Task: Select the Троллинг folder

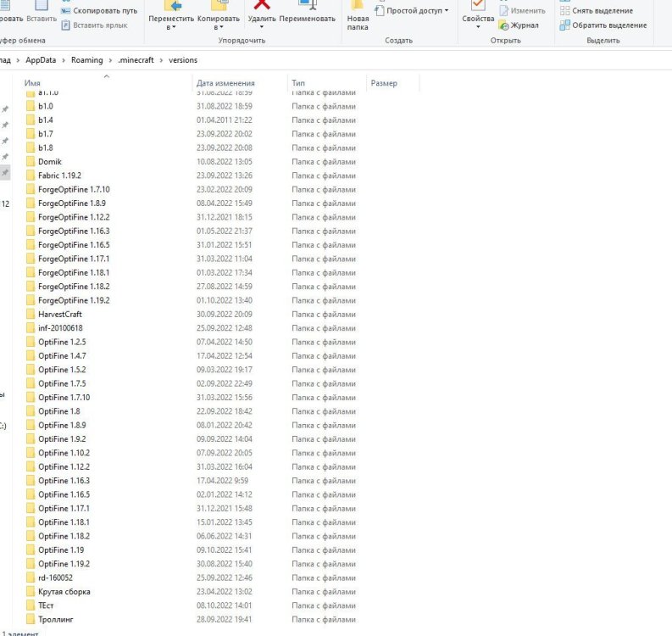Action: click(56, 619)
